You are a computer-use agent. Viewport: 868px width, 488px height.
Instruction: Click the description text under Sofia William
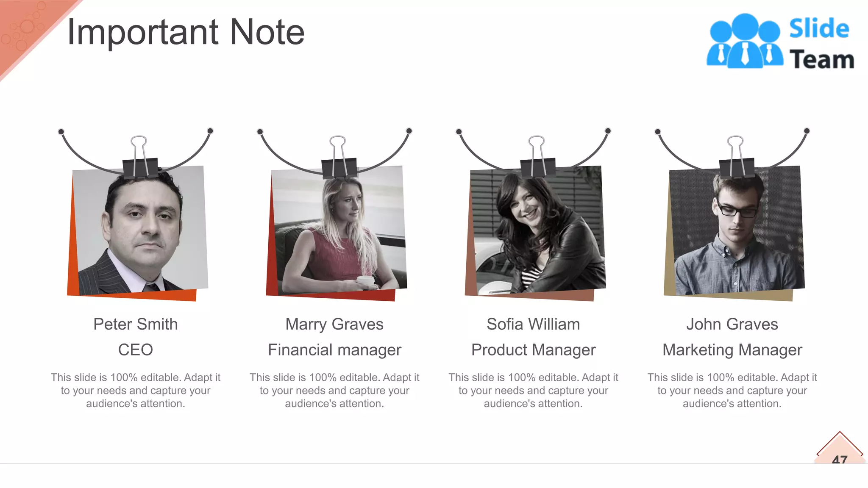[533, 390]
